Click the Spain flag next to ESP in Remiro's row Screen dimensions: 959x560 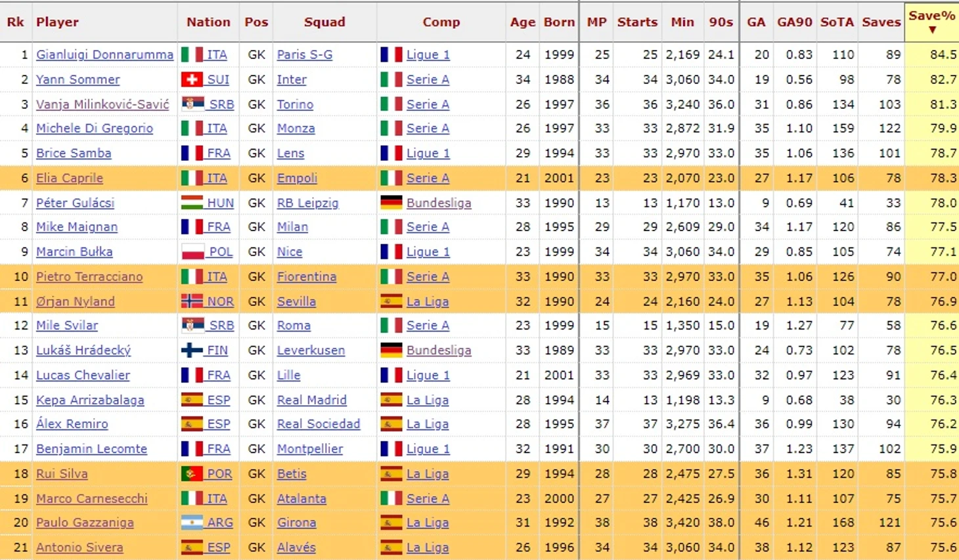[x=192, y=424]
